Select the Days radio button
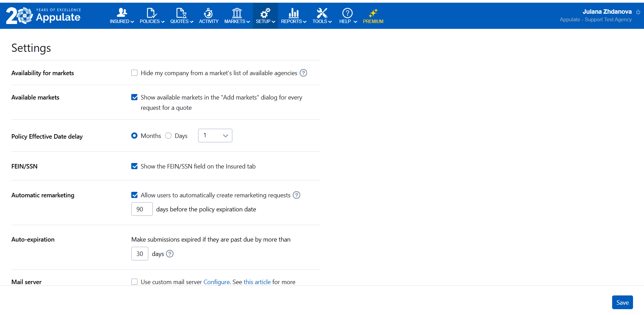Image resolution: width=644 pixels, height=315 pixels. pyautogui.click(x=168, y=136)
